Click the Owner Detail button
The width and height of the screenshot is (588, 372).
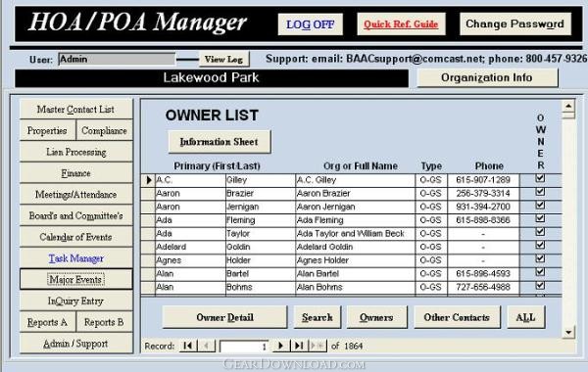tap(224, 317)
